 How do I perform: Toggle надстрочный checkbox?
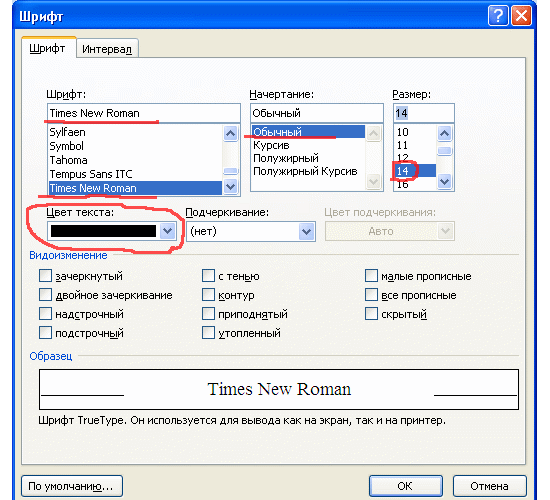tap(45, 314)
